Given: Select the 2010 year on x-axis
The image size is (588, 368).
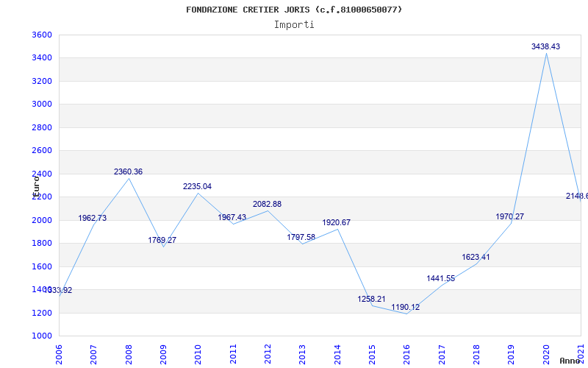Looking at the screenshot, I should click(x=198, y=353).
